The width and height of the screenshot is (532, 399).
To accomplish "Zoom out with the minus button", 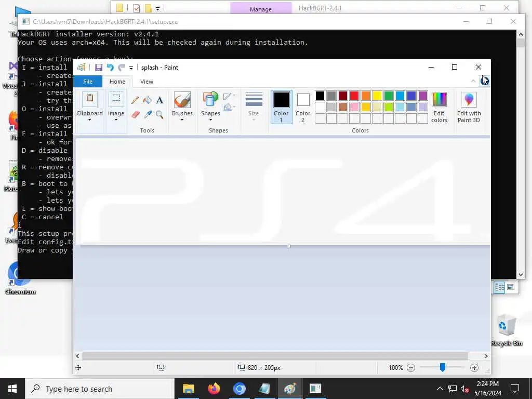I will click(410, 368).
